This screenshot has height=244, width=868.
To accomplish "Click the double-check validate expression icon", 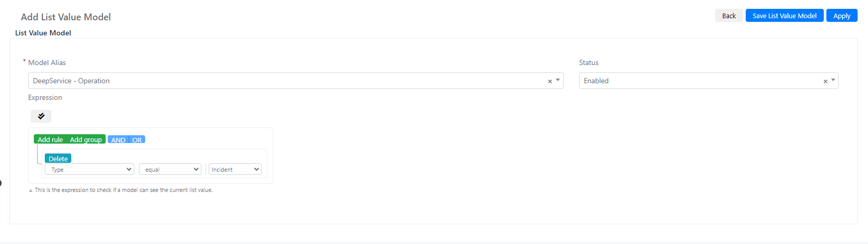I will 41,116.
